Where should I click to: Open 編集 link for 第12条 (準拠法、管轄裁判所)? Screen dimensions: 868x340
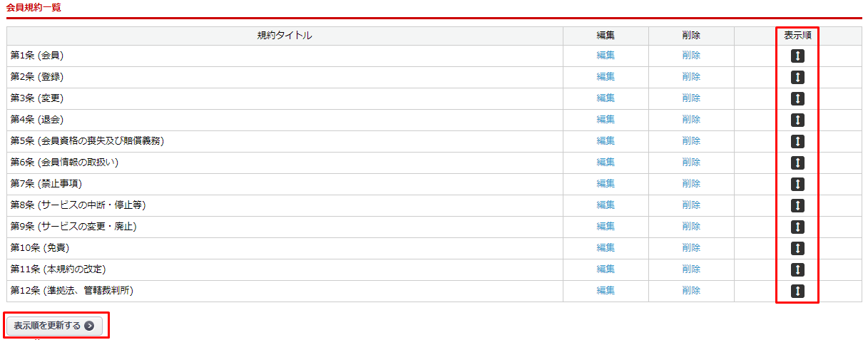coord(606,291)
